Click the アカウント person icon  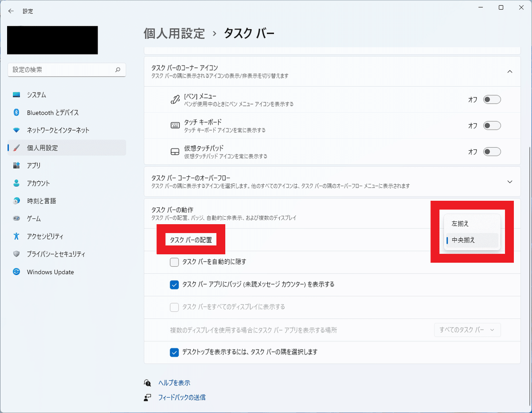(x=16, y=183)
